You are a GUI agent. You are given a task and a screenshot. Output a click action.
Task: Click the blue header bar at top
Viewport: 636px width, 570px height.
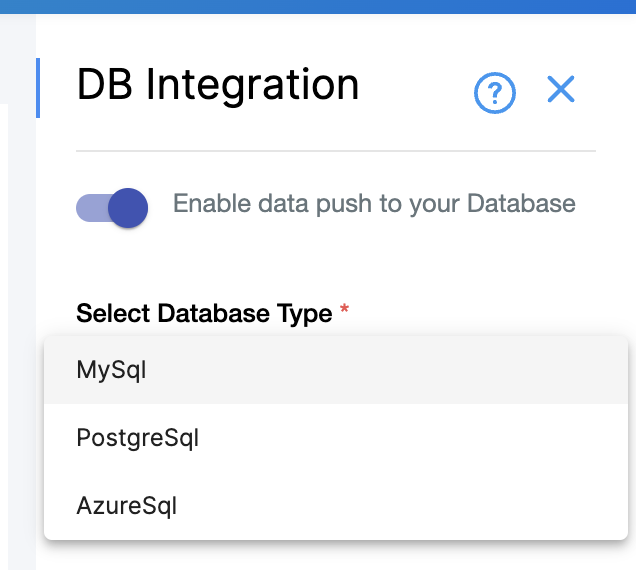tap(318, 6)
